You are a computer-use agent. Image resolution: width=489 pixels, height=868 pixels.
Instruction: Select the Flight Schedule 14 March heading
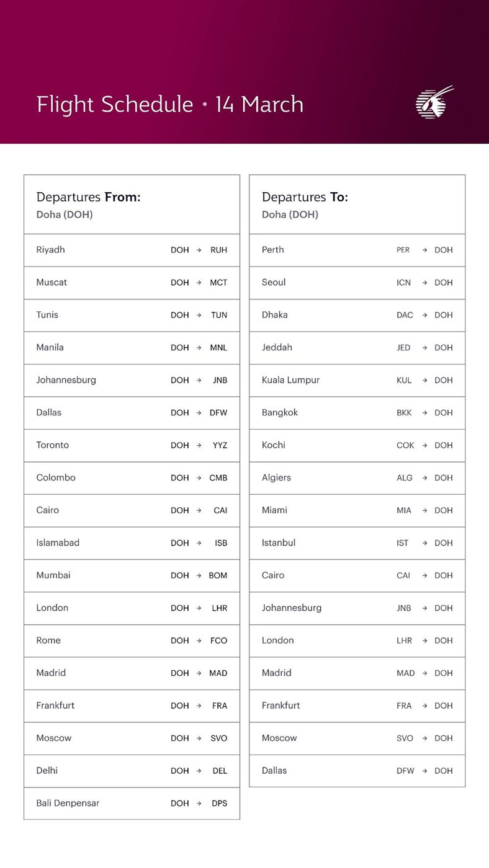tap(170, 104)
